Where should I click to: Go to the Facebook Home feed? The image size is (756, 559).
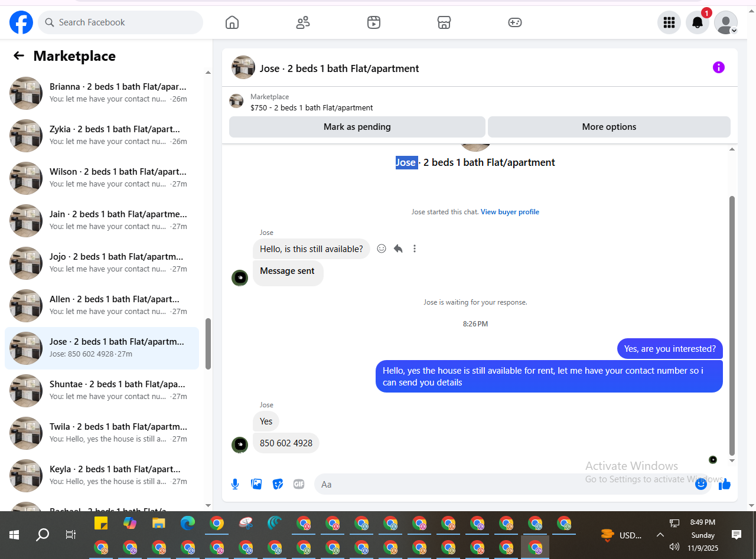pos(232,22)
